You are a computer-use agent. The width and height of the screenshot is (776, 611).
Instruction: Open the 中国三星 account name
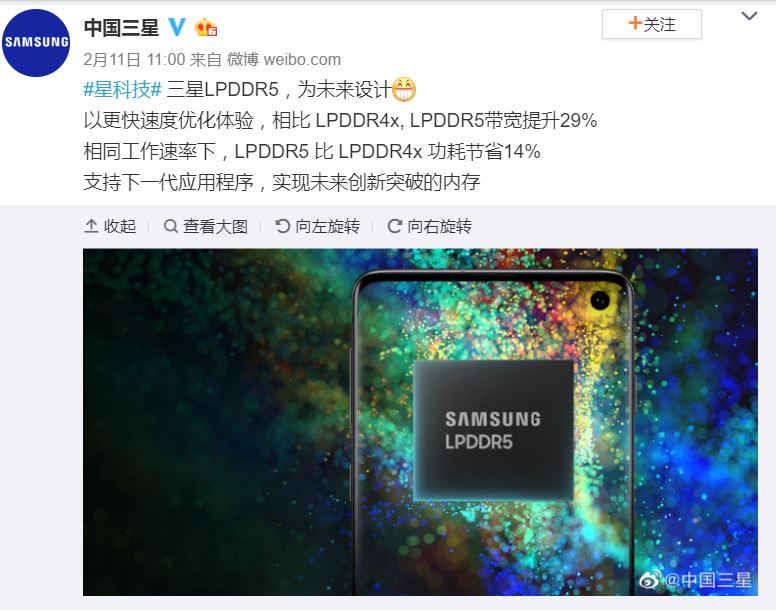[x=121, y=27]
